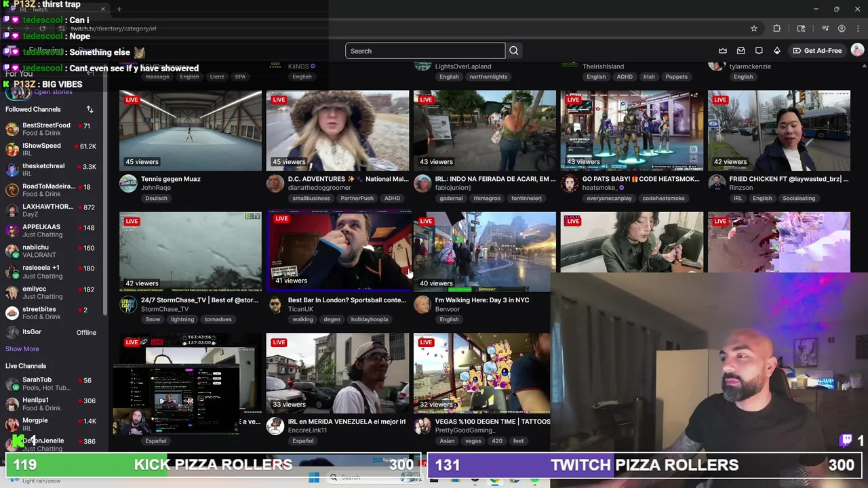Open the Whispers chat bubble icon
The image size is (868, 488).
click(x=759, y=51)
